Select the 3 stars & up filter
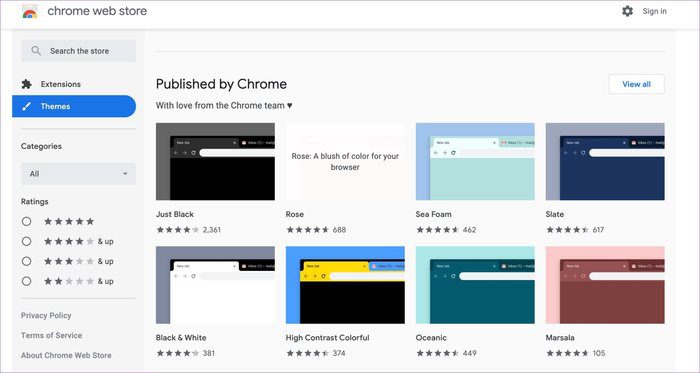 (x=26, y=261)
